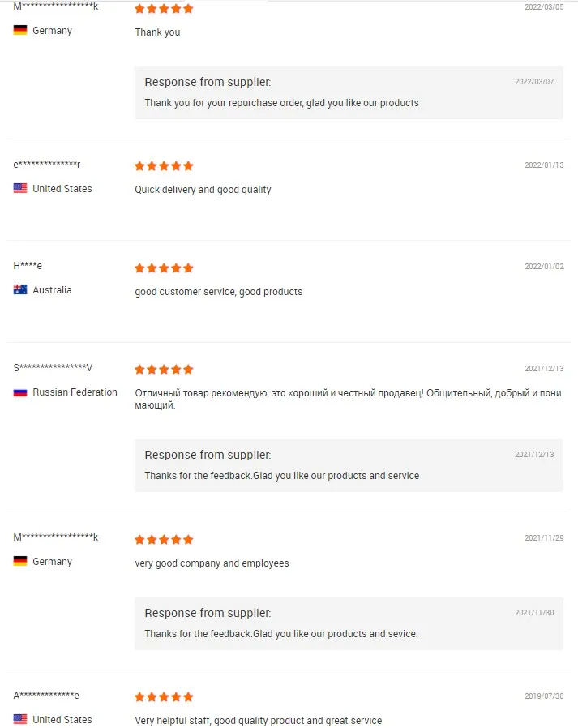Click the "good customer service, good products" review text
This screenshot has width=578, height=728.
(218, 292)
